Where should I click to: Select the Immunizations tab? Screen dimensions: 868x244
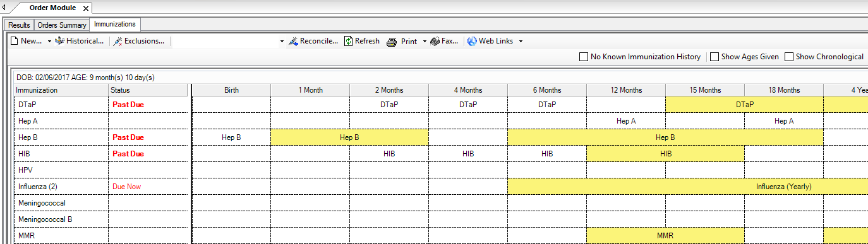[x=115, y=24]
